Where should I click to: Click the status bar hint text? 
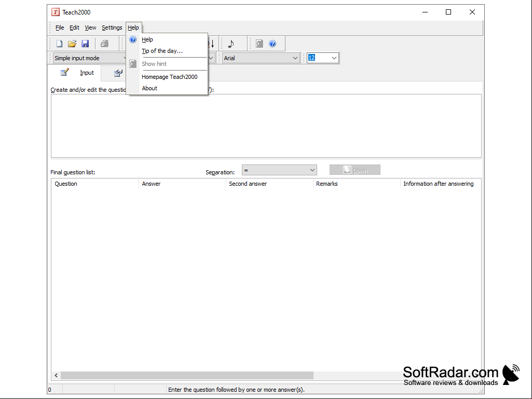[x=237, y=390]
